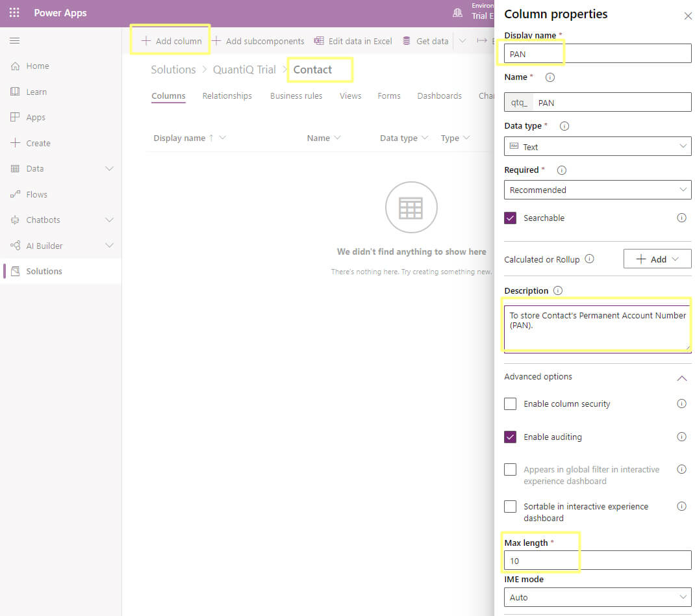Open the hamburger menu to collapse navigation

pos(14,40)
